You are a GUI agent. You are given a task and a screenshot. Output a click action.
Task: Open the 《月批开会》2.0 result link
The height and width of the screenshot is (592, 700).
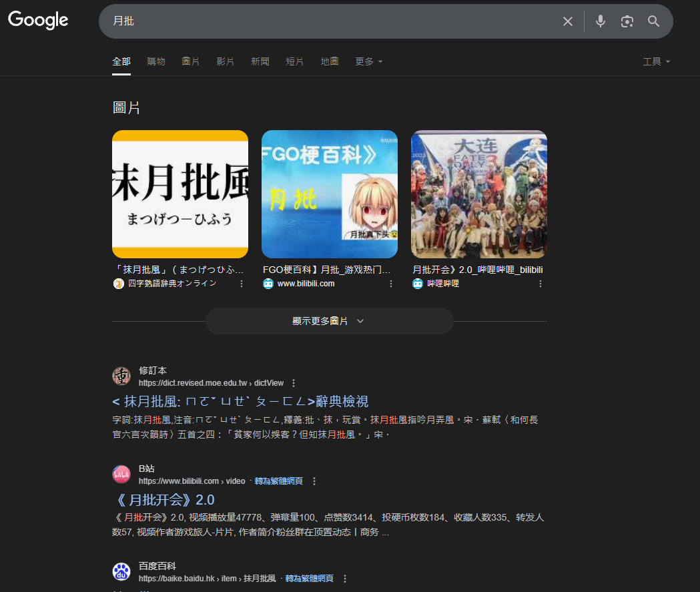coord(163,499)
